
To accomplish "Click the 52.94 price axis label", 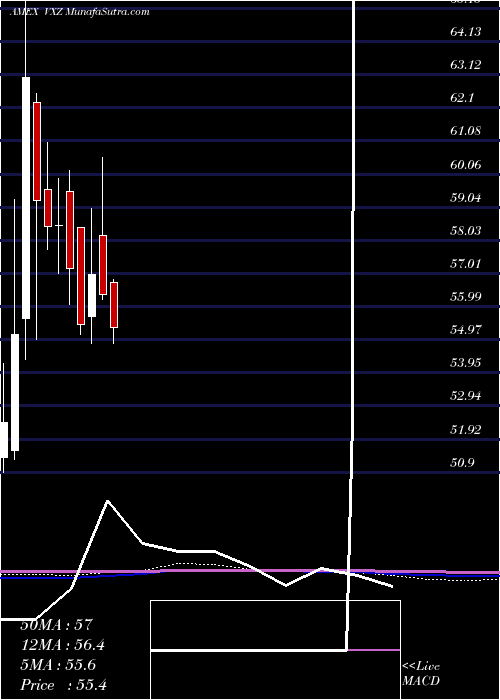I will click(467, 396).
